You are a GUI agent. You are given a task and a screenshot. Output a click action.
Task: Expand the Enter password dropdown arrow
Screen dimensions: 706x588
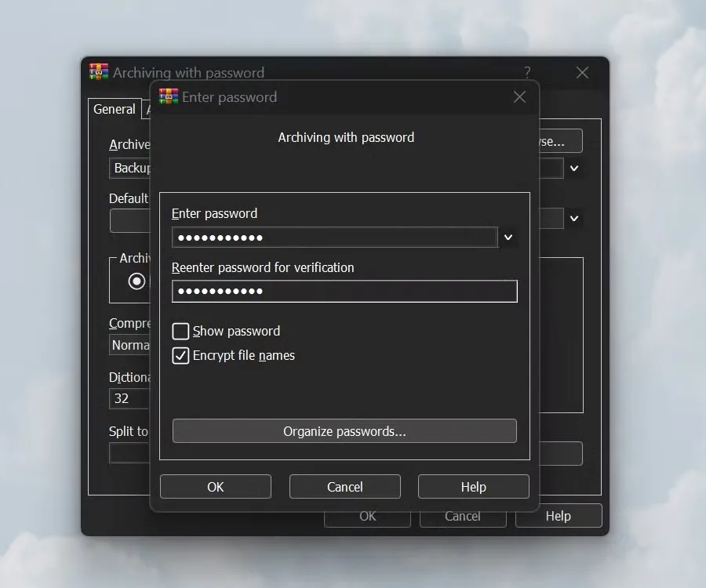[508, 237]
